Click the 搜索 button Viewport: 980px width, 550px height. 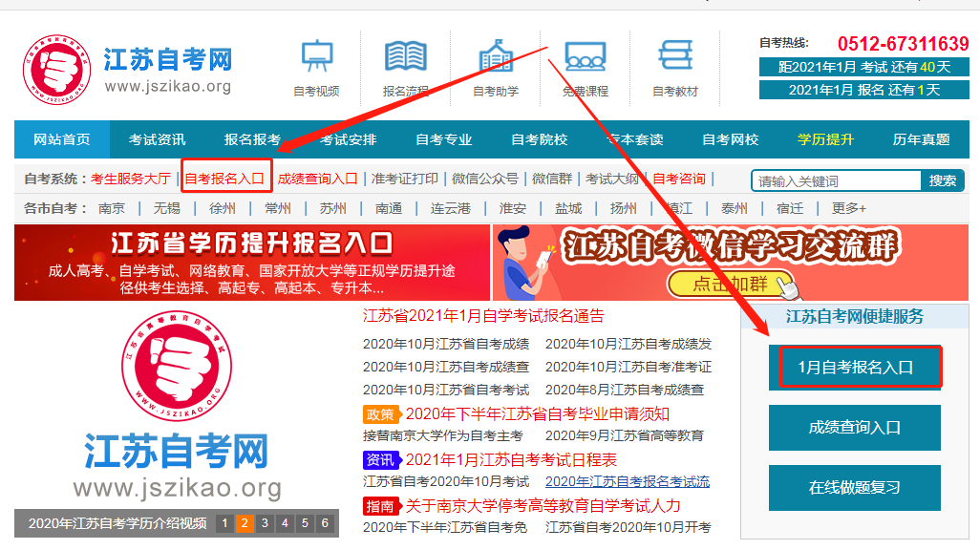click(943, 180)
